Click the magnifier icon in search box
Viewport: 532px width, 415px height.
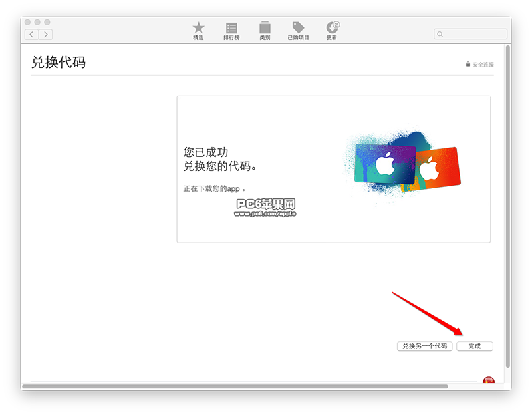point(440,34)
